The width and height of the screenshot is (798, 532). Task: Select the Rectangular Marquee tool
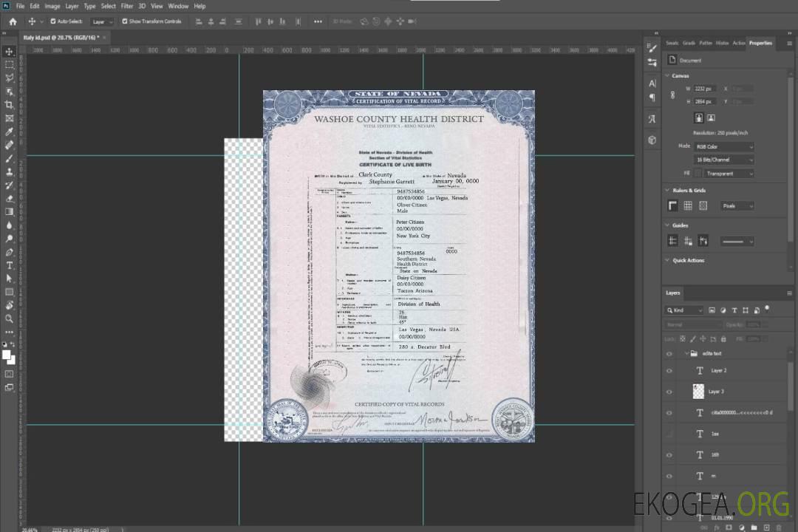pyautogui.click(x=9, y=65)
